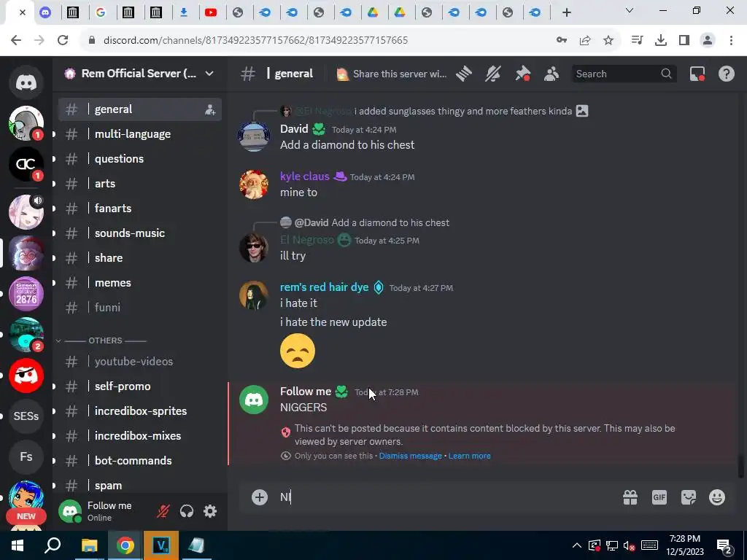Click the chat scrollbar thumb
Screen dimensions: 747x560
pyautogui.click(x=740, y=466)
